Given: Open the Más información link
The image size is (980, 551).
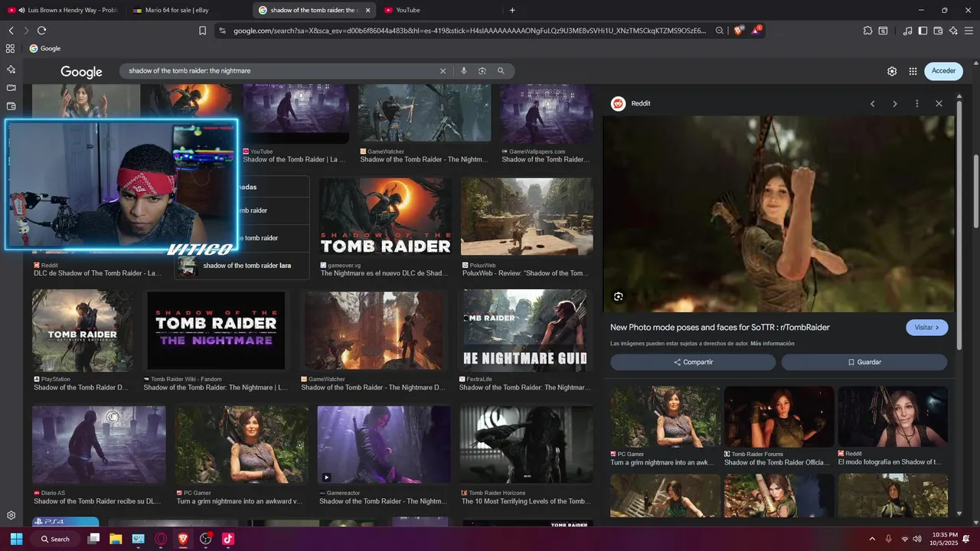Looking at the screenshot, I should pos(772,344).
